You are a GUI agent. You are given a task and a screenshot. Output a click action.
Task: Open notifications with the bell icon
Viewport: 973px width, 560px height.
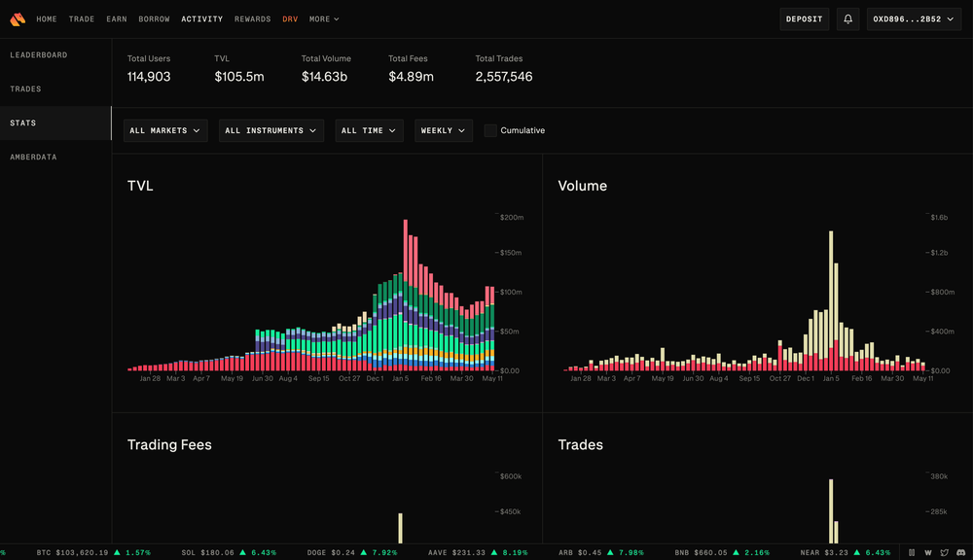(x=847, y=18)
